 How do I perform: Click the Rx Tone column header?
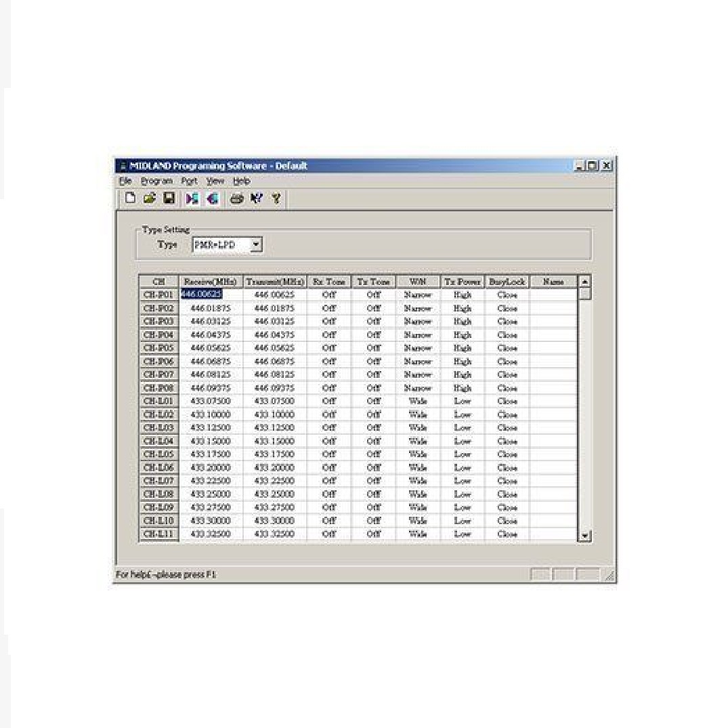328,281
